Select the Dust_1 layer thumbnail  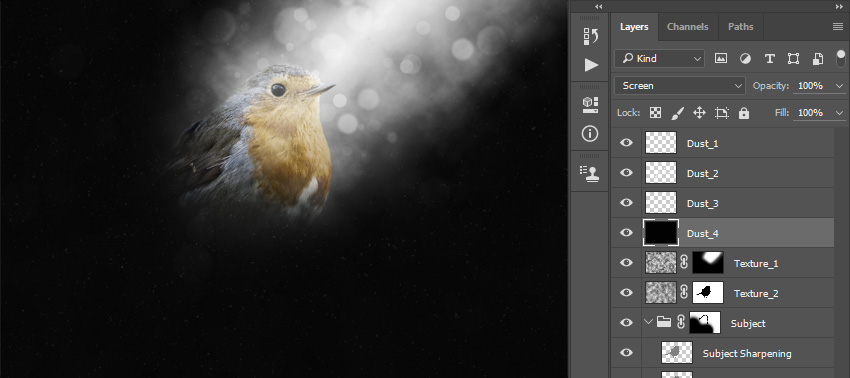tap(661, 143)
